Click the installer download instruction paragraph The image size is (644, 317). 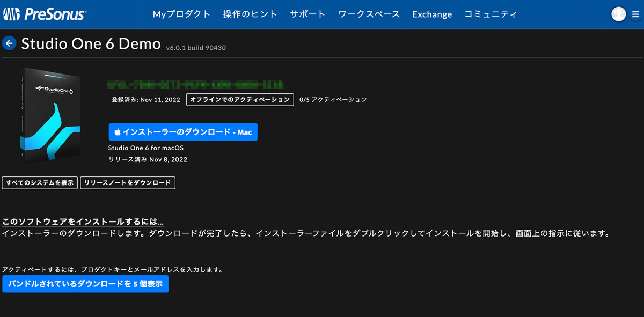(306, 234)
